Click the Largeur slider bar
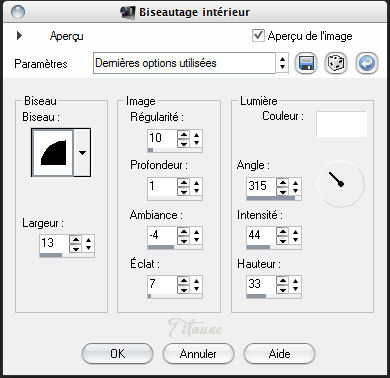390x378 pixels. coord(67,255)
